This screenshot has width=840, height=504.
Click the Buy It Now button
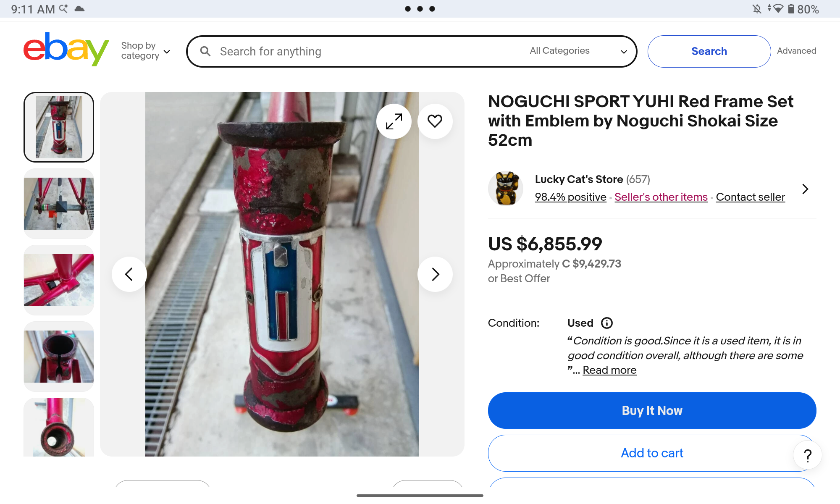[x=652, y=410]
